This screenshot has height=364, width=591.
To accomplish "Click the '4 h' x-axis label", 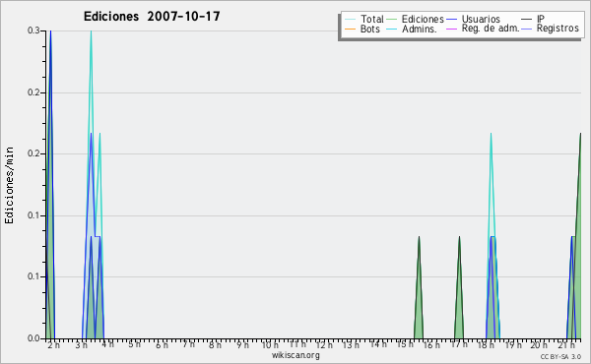I will pos(107,344).
